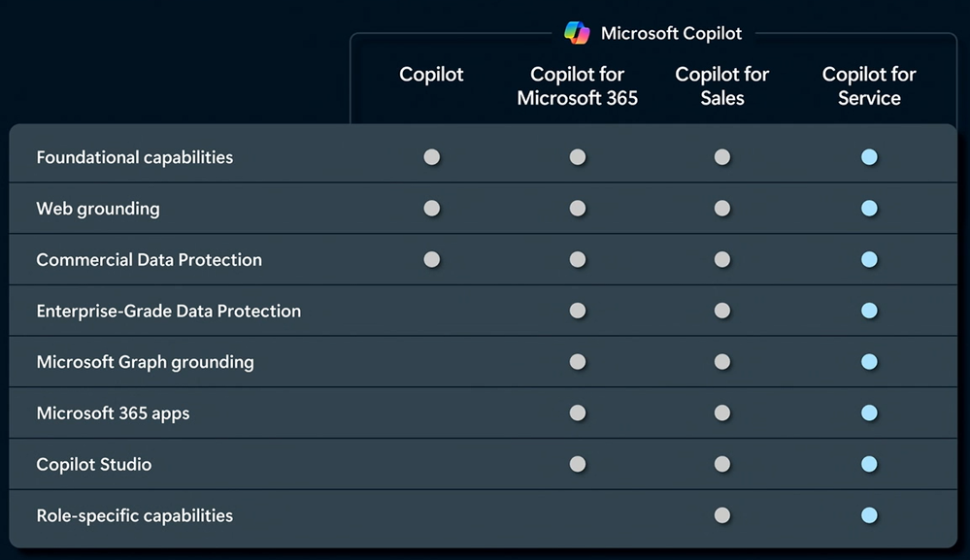Select the Copilot for Microsoft 365 header

point(578,86)
